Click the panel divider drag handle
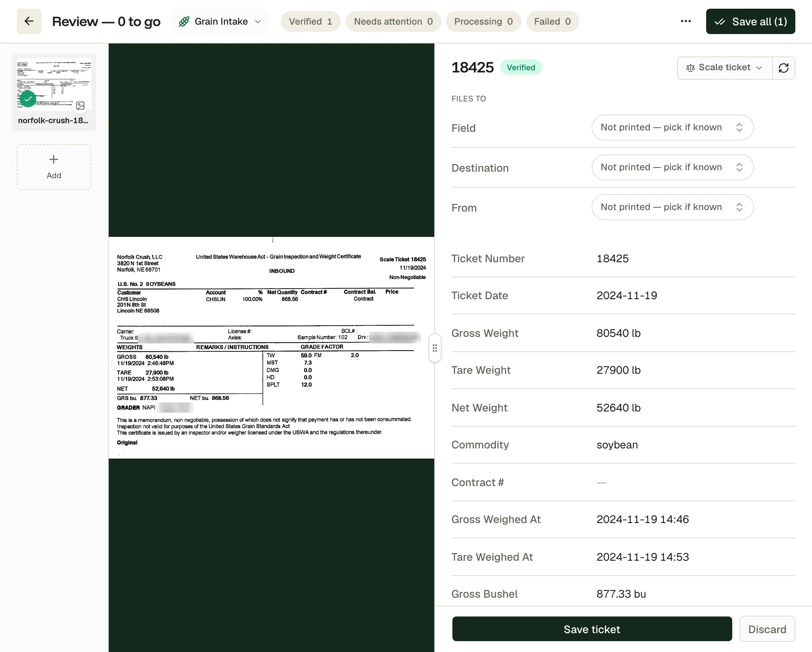This screenshot has height=652, width=812. click(x=435, y=348)
